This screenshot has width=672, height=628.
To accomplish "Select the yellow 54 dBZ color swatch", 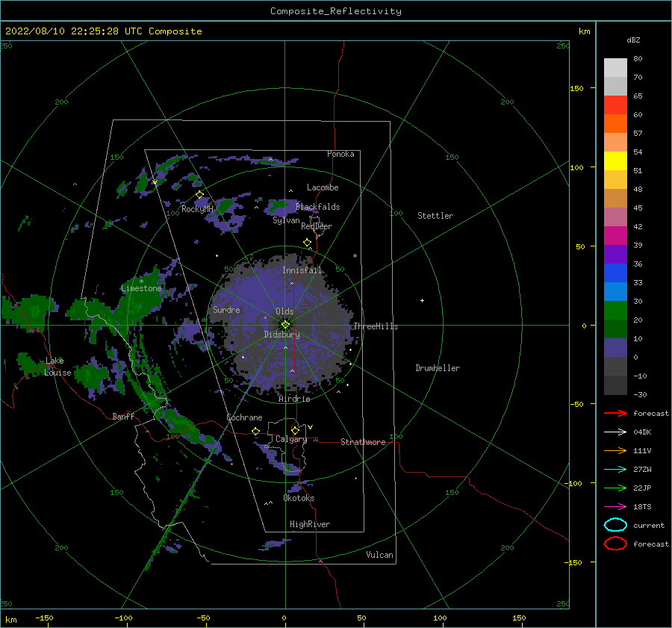I will click(x=615, y=161).
